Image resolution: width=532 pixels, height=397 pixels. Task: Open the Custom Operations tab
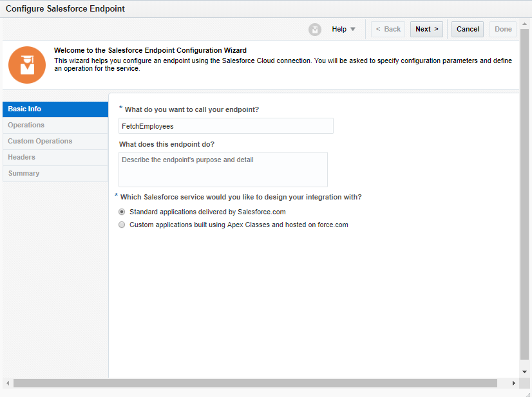point(55,142)
